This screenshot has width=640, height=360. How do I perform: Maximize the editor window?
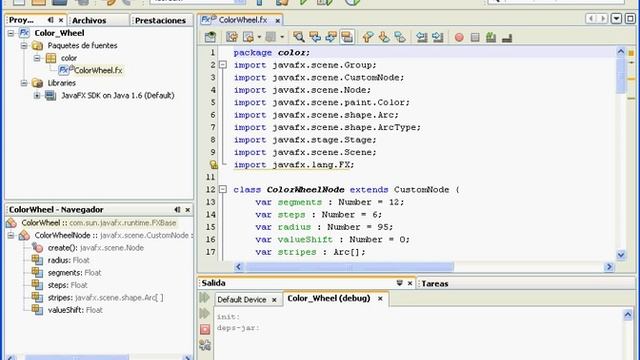tap(630, 18)
